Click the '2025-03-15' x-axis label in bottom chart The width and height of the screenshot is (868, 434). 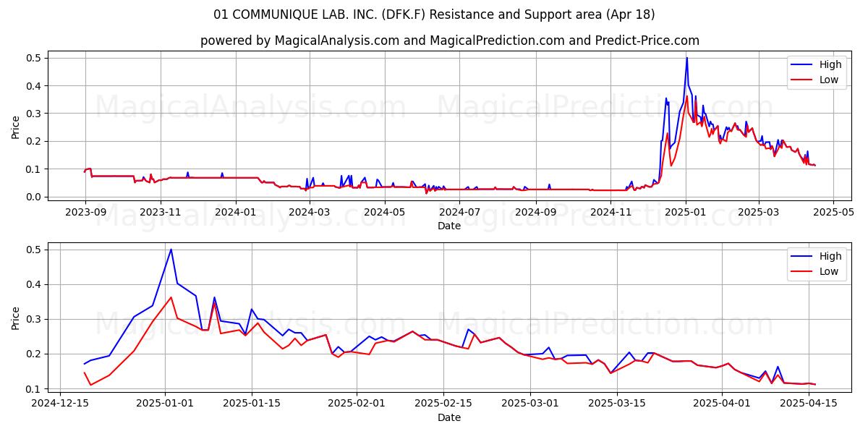coord(618,404)
